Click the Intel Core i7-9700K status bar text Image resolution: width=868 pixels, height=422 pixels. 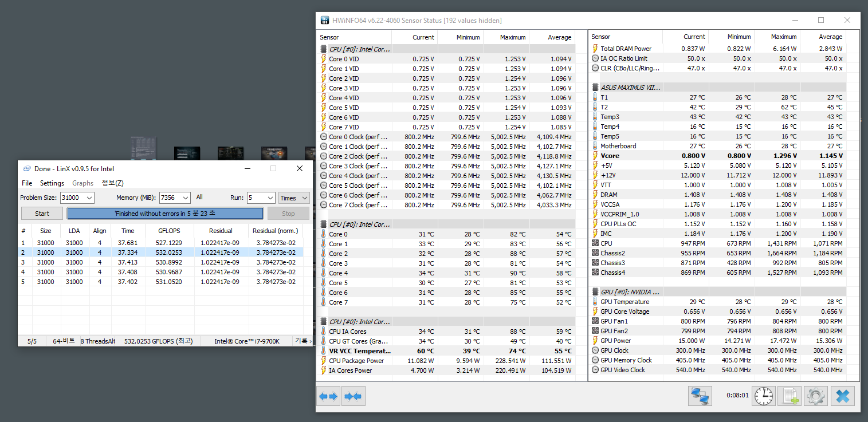point(247,341)
